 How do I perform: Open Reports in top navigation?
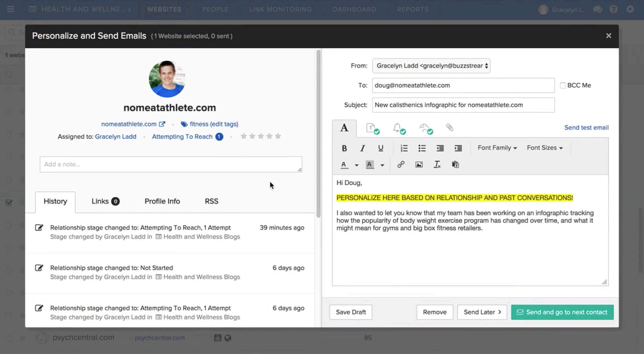point(413,9)
